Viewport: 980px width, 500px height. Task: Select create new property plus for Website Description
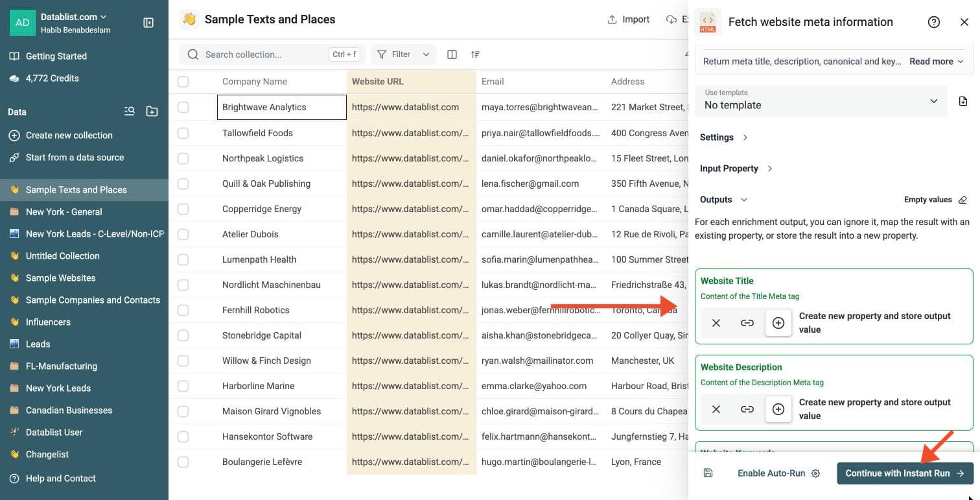tap(778, 409)
